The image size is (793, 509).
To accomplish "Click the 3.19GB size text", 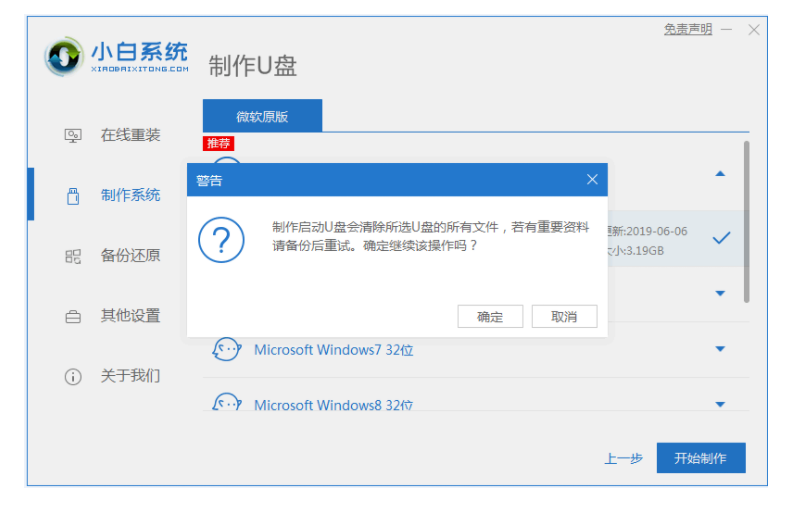I will [x=645, y=250].
